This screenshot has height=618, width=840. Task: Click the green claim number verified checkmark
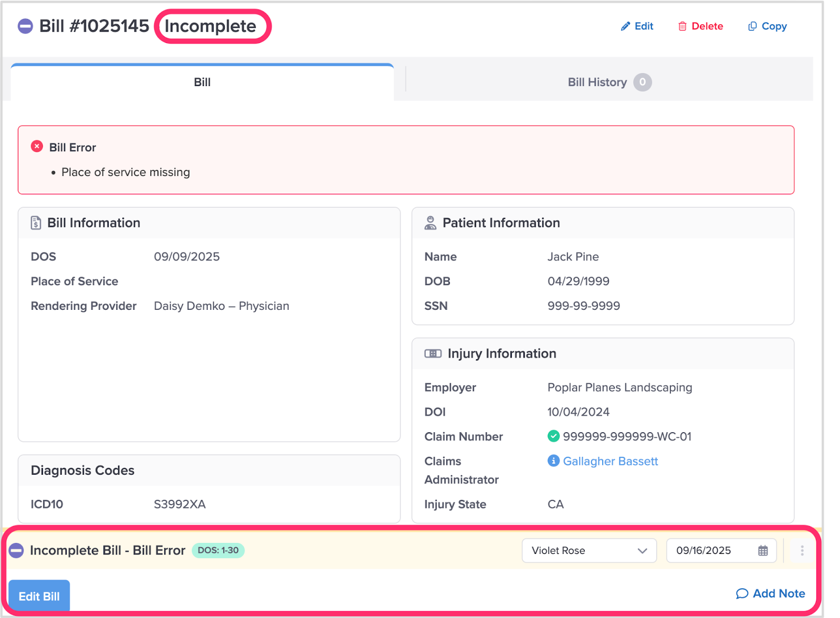click(553, 436)
